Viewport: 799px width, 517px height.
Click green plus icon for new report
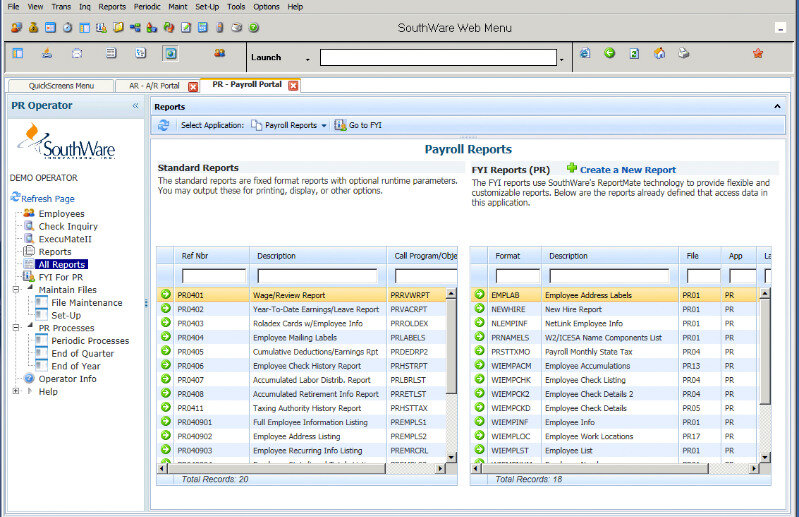click(x=572, y=169)
